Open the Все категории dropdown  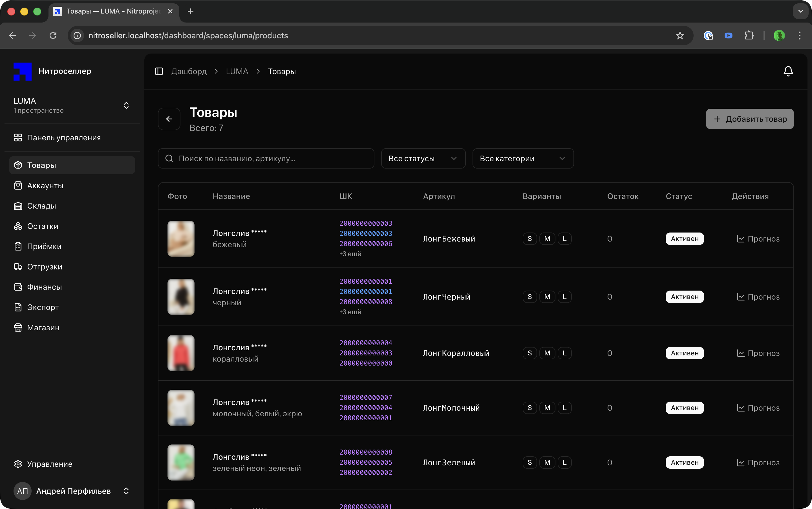[x=523, y=159]
